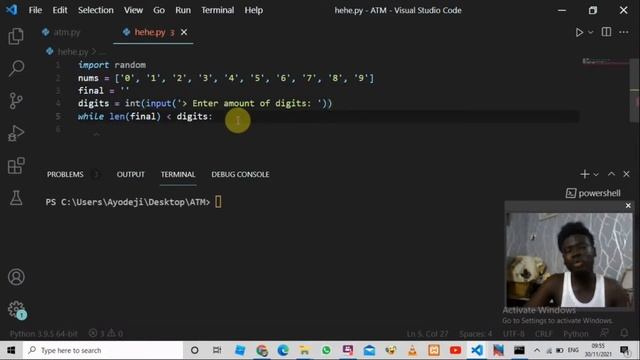Open the Search view in activity bar
Image resolution: width=640 pixels, height=360 pixels.
[16, 68]
